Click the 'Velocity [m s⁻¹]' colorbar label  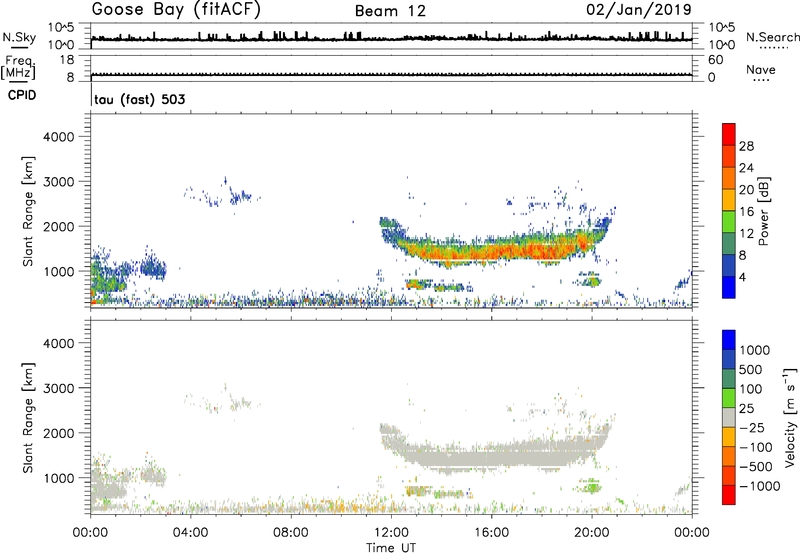790,417
